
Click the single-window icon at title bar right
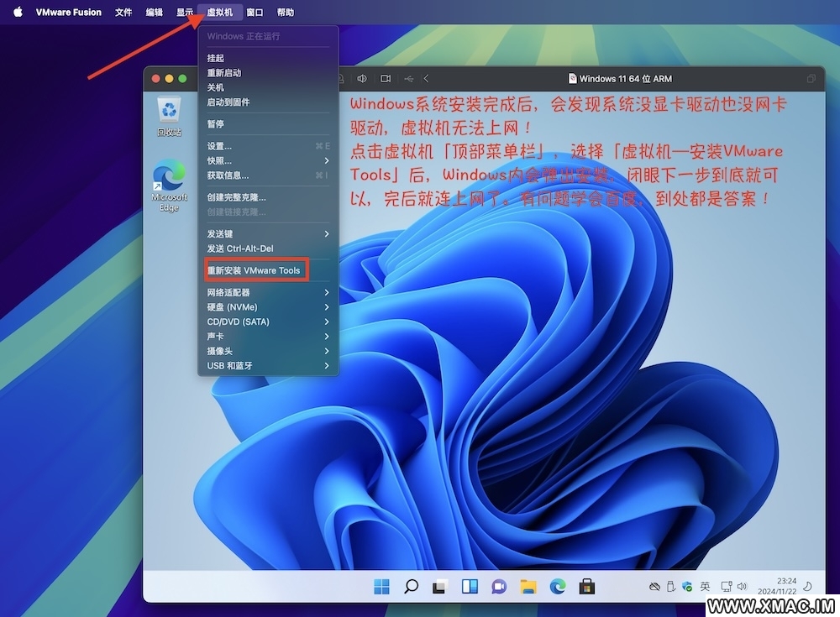(811, 79)
